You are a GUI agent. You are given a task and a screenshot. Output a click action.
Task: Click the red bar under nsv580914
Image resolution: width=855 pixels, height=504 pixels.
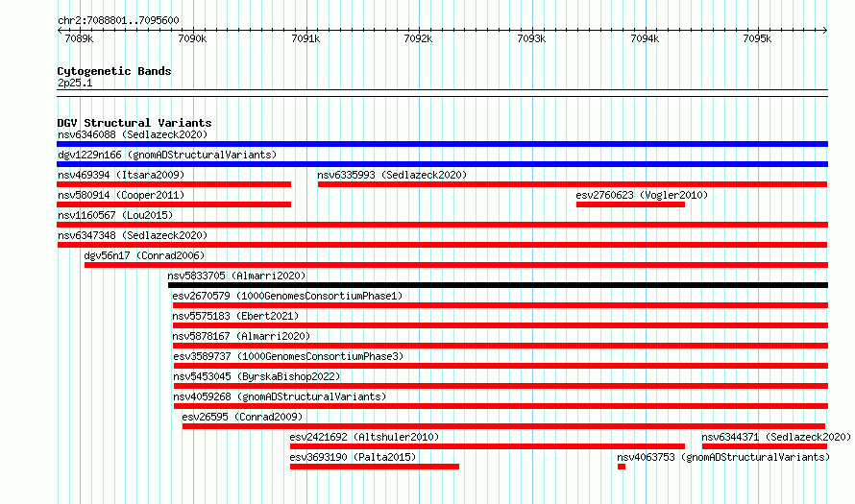click(x=174, y=204)
